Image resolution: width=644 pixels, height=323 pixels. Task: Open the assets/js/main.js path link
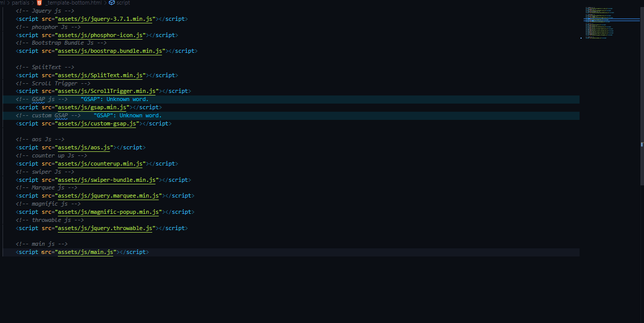tap(85, 252)
